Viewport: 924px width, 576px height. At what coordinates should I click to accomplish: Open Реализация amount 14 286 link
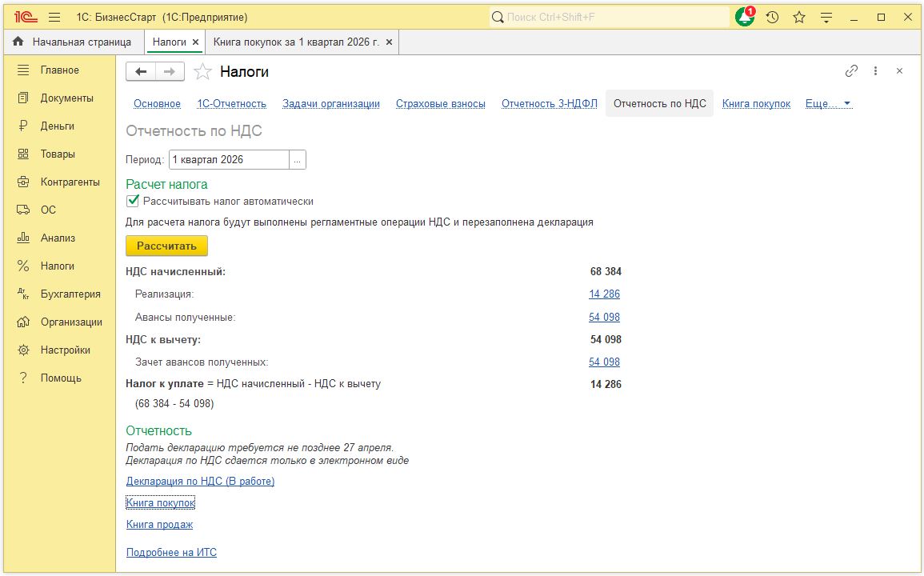click(x=604, y=294)
